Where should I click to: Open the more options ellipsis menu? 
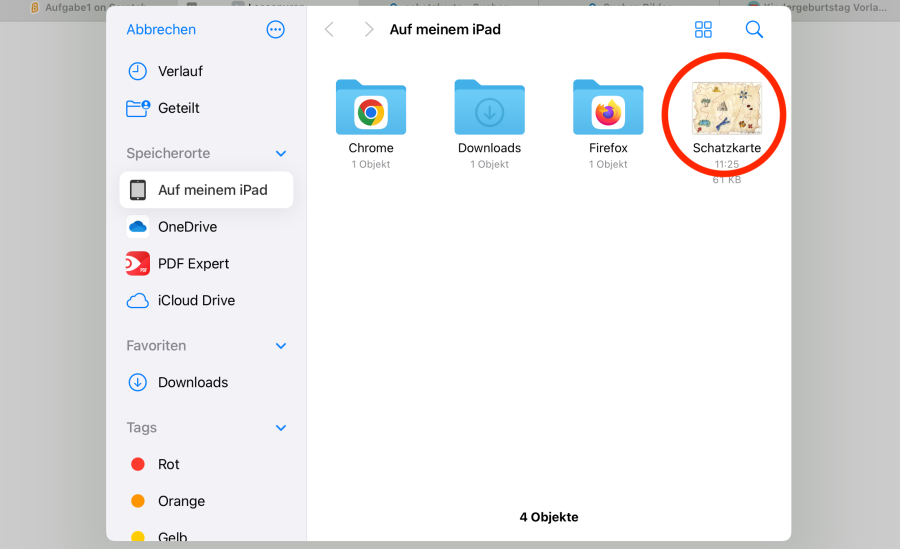276,30
